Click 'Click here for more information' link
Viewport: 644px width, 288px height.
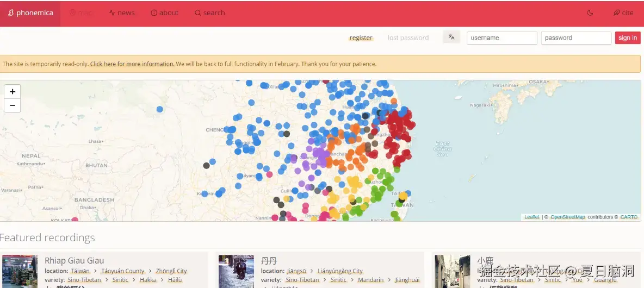click(x=132, y=64)
